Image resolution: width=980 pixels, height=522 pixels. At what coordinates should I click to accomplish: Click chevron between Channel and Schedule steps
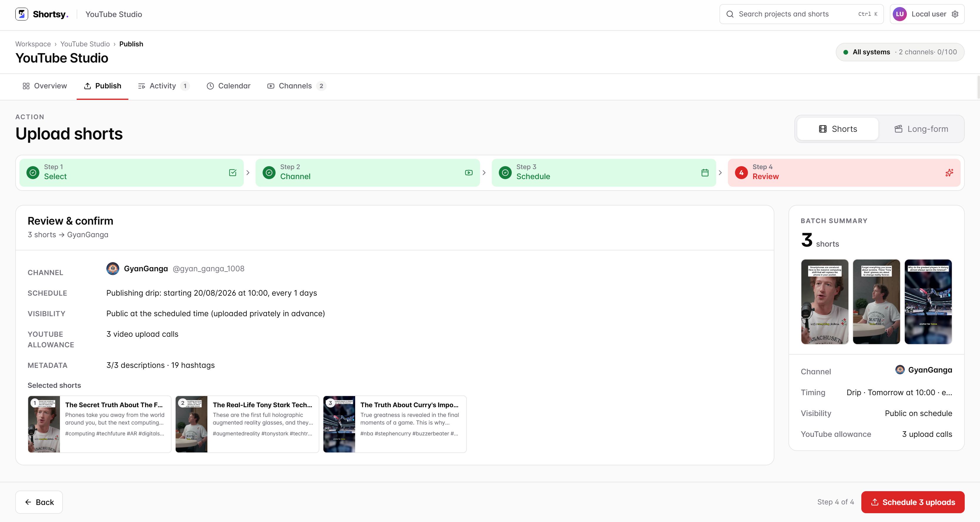[484, 173]
